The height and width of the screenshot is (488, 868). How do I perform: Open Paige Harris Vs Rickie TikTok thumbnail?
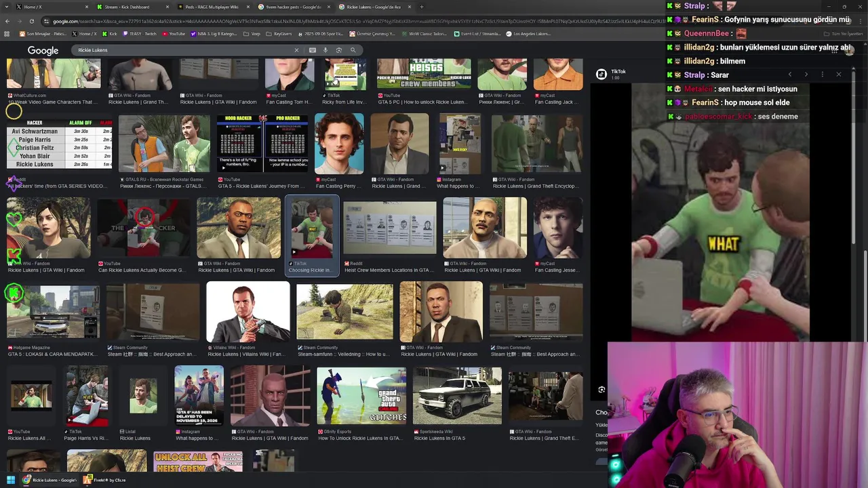click(x=87, y=396)
